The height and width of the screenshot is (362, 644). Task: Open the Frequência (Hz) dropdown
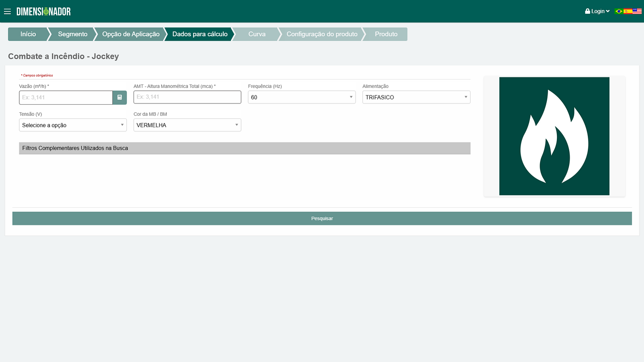point(302,97)
